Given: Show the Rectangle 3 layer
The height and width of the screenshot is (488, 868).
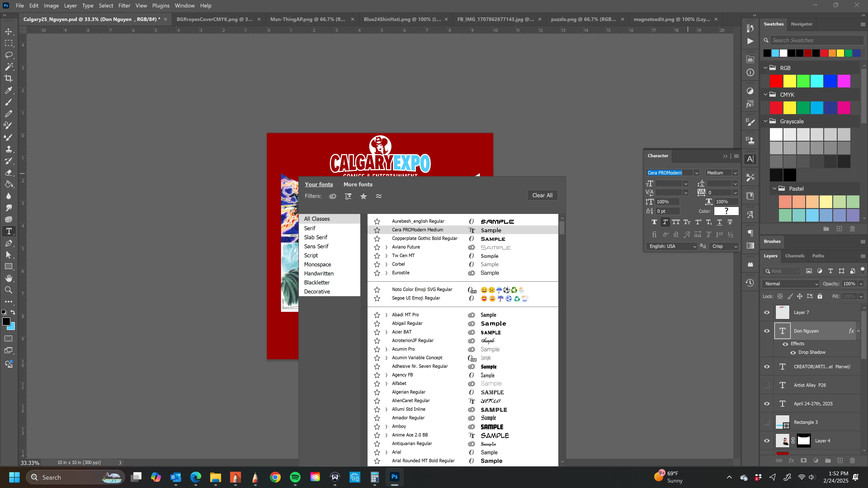Looking at the screenshot, I should tap(767, 422).
